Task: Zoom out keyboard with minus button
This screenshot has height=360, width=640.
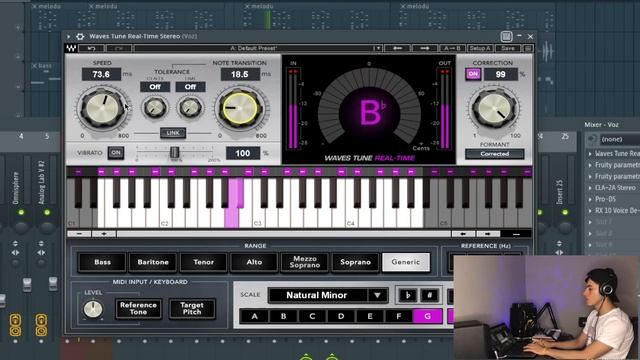Action: [x=79, y=234]
